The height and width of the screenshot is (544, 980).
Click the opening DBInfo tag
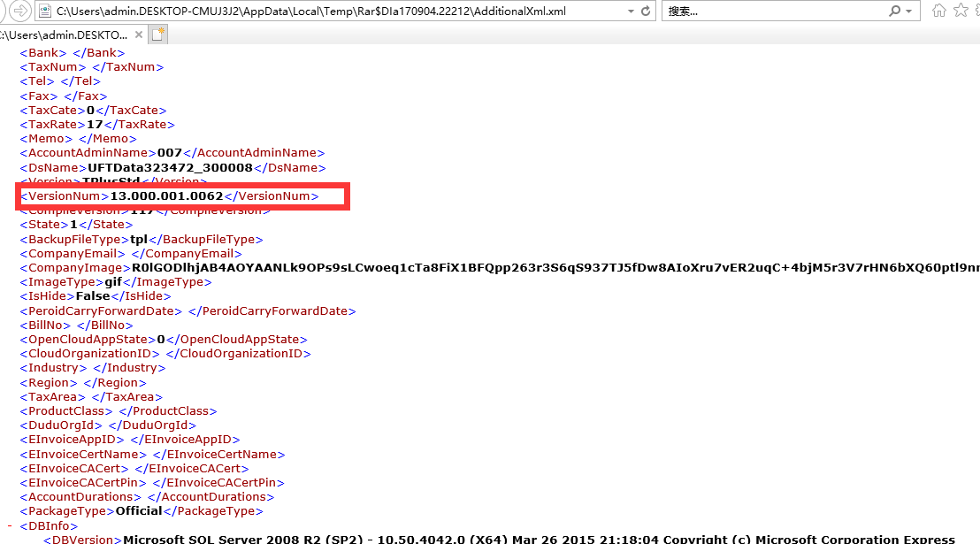coord(49,525)
